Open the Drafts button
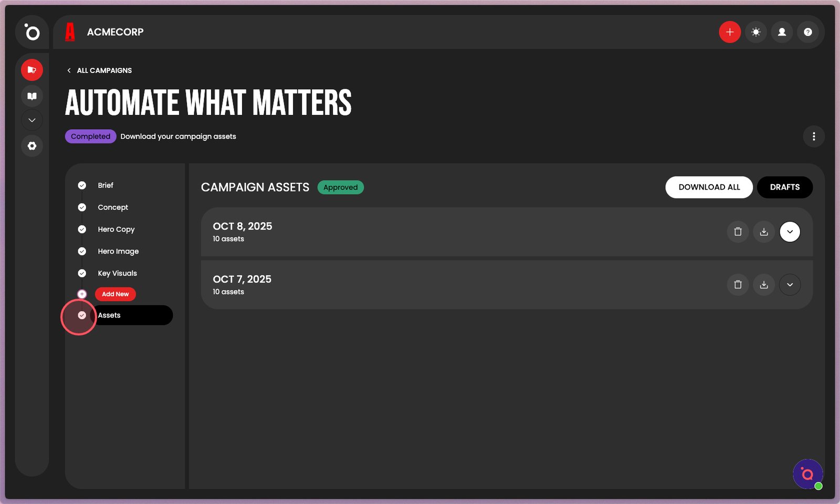 784,187
